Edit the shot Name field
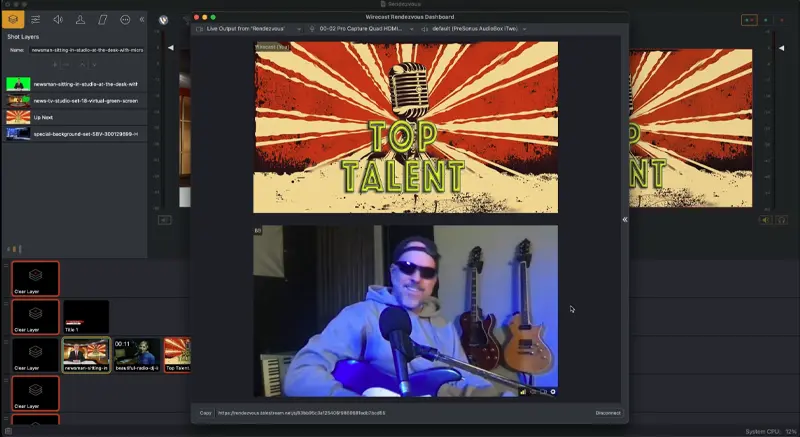The height and width of the screenshot is (437, 800). 87,50
